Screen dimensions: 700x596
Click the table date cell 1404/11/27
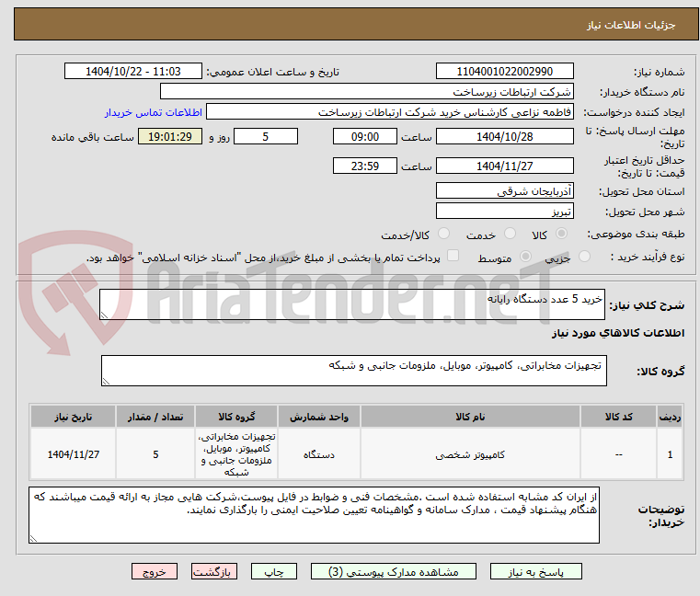click(x=74, y=454)
